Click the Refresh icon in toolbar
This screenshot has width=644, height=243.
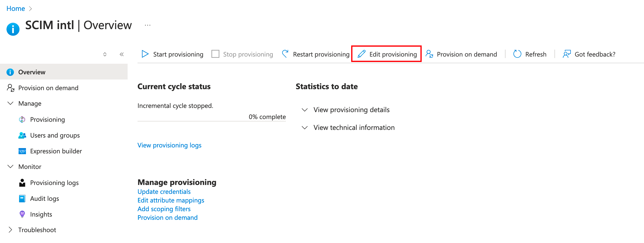tap(517, 54)
